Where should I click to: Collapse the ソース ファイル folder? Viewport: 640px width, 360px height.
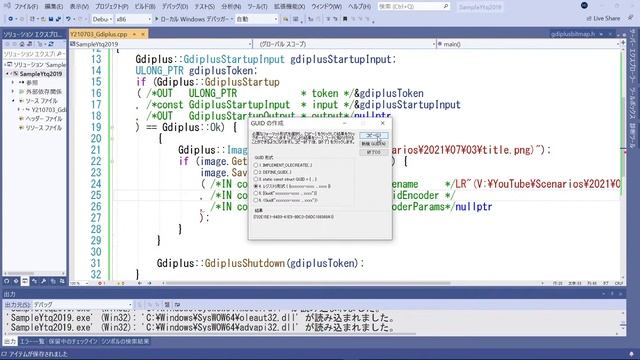13,101
